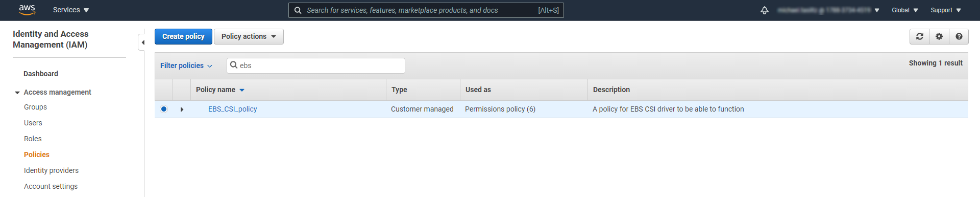Viewport: 980px width, 197px height.
Task: Click the Identity and Access Management (IAM) title
Action: (51, 39)
